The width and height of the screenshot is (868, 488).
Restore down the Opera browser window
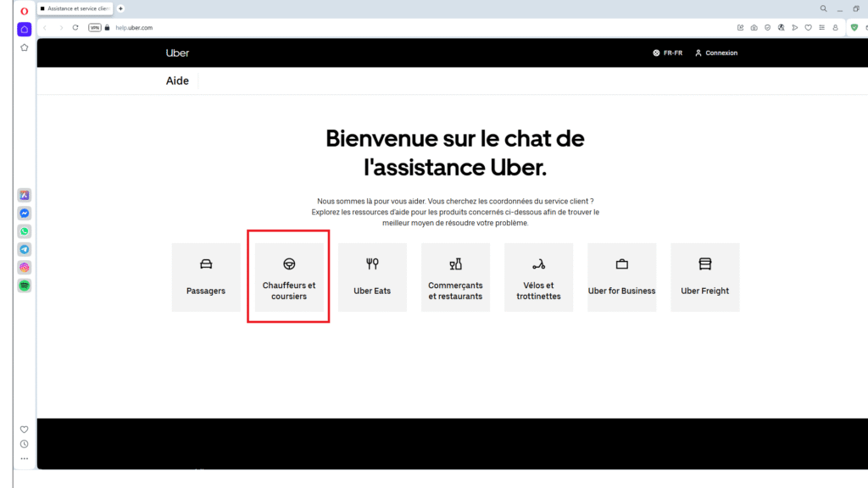coord(856,8)
